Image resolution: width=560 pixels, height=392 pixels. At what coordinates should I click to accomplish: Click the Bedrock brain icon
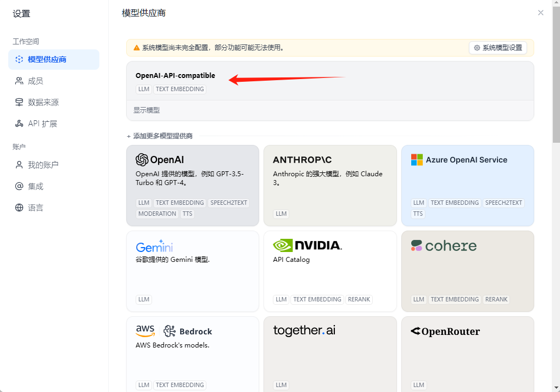(170, 331)
